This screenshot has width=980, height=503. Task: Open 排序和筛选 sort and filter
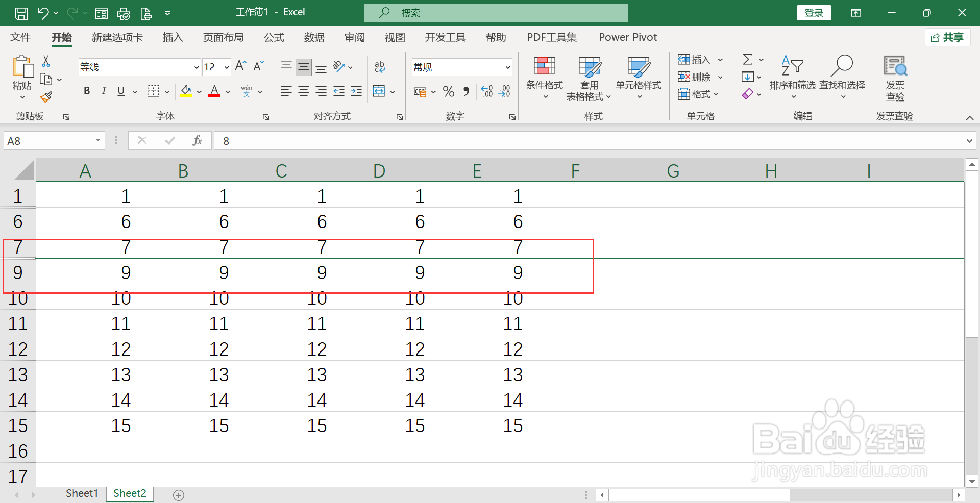792,77
